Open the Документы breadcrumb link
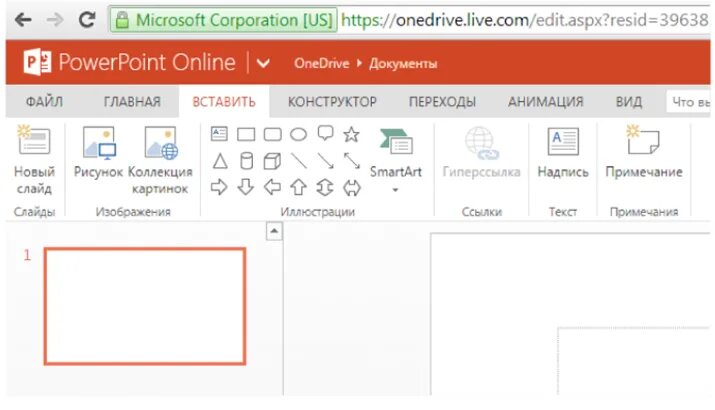The width and height of the screenshot is (715, 410). [403, 63]
